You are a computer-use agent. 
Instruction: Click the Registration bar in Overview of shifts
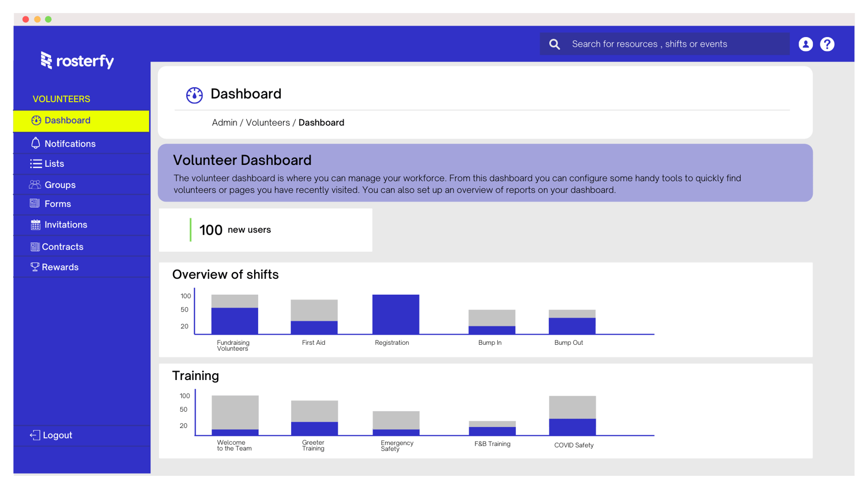click(395, 313)
